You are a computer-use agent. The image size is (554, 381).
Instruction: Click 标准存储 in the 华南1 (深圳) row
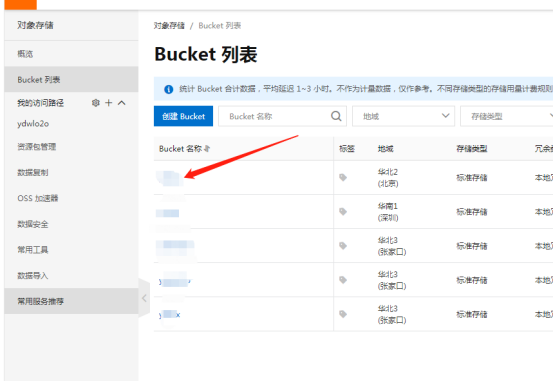(x=472, y=212)
